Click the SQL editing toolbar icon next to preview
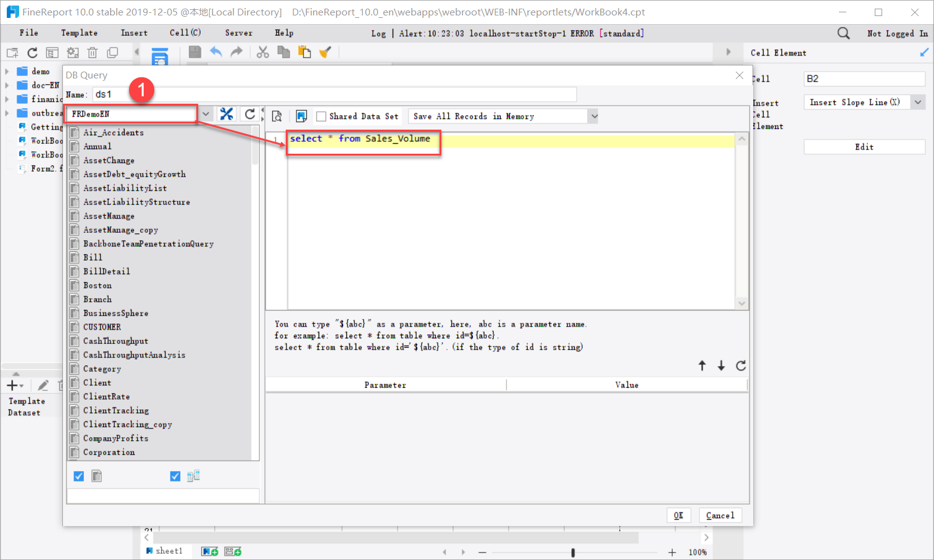Viewport: 934px width, 560px height. pos(302,115)
